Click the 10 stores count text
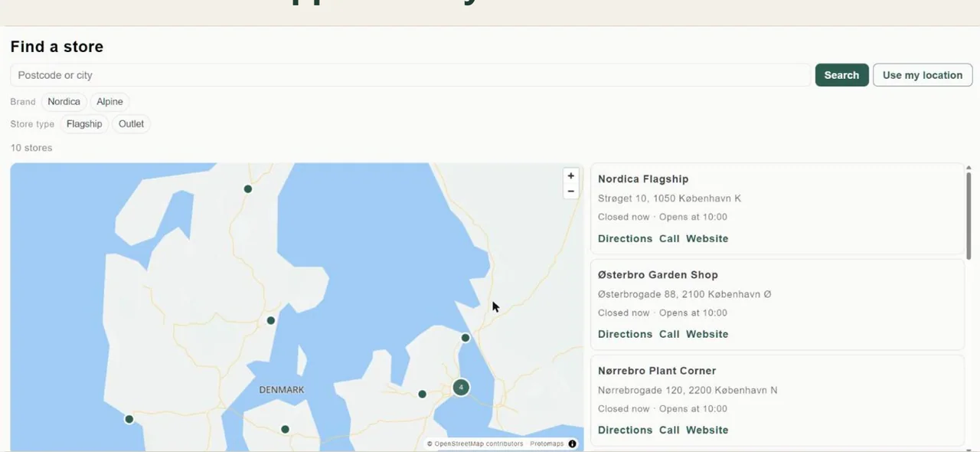This screenshot has height=452, width=980. pos(31,148)
